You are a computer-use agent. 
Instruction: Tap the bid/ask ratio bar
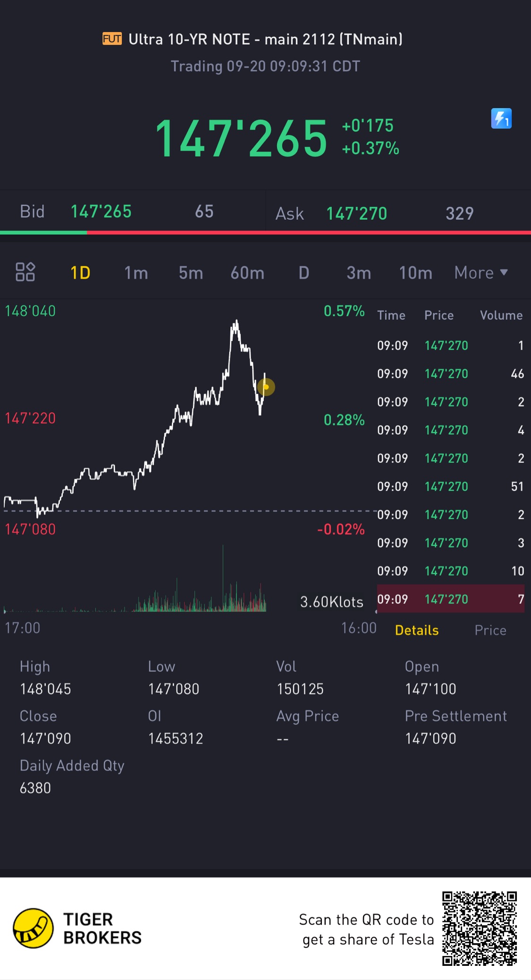point(265,233)
